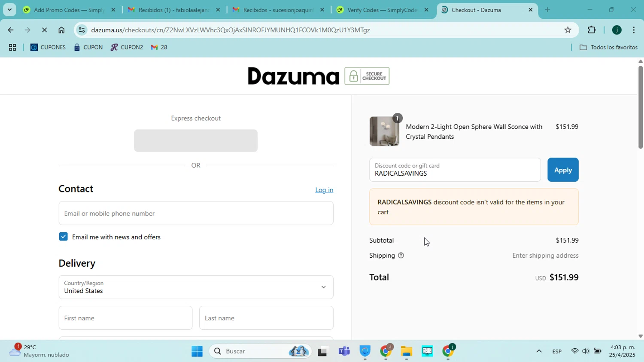Switch to Verify Codes SimplyCodes tab
Image resolution: width=644 pixels, height=362 pixels.
pos(383,9)
